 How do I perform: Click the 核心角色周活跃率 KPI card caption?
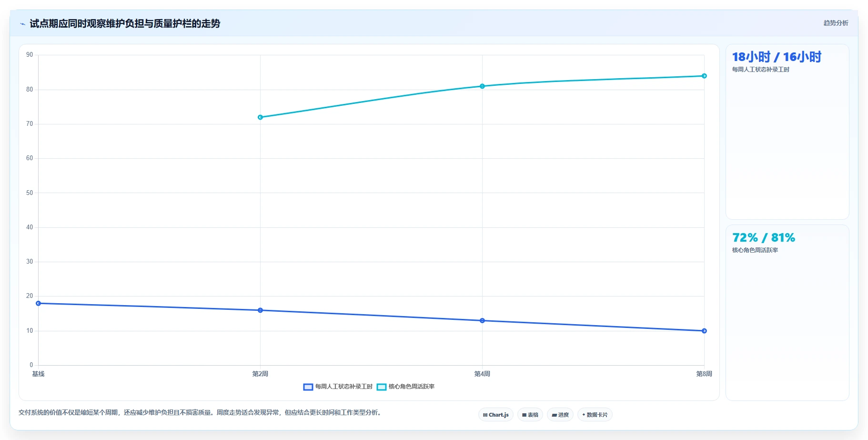pos(755,250)
